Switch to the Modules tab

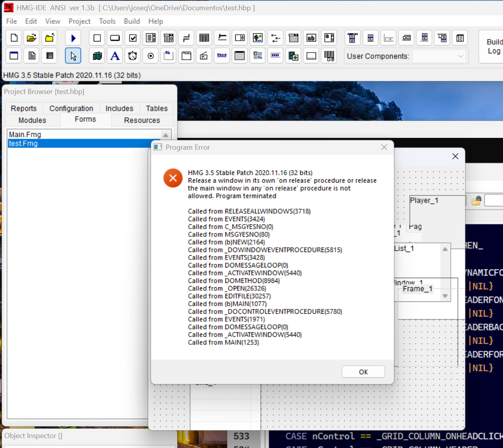[x=32, y=120]
